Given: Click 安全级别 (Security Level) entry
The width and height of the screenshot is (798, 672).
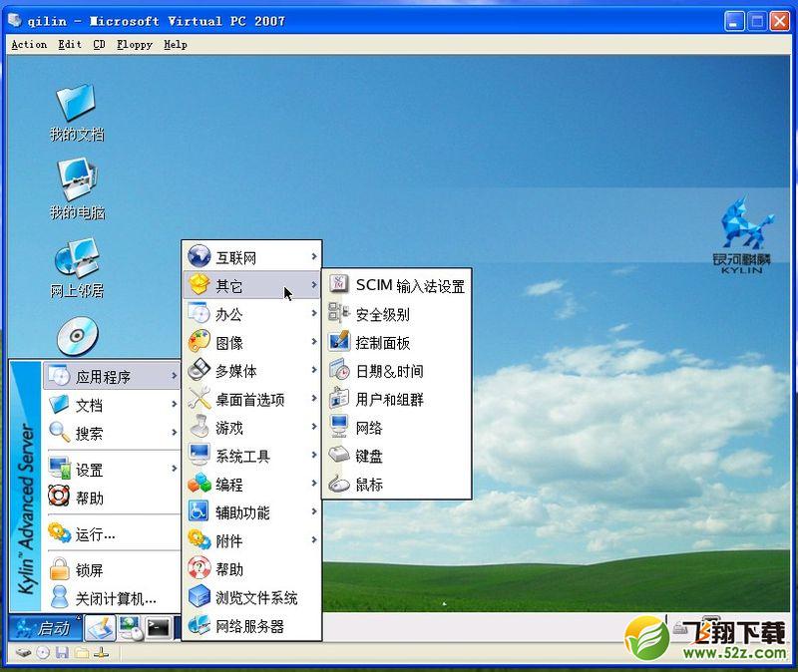Looking at the screenshot, I should point(382,314).
